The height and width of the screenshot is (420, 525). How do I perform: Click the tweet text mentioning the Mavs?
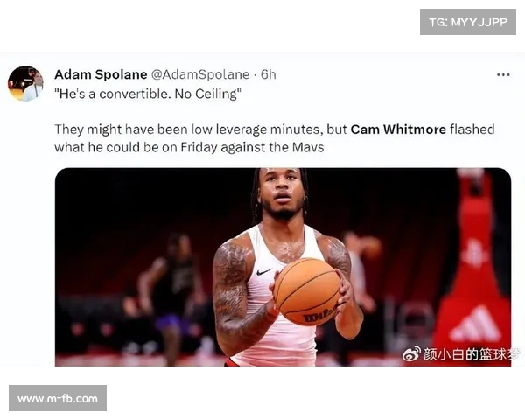pyautogui.click(x=274, y=138)
